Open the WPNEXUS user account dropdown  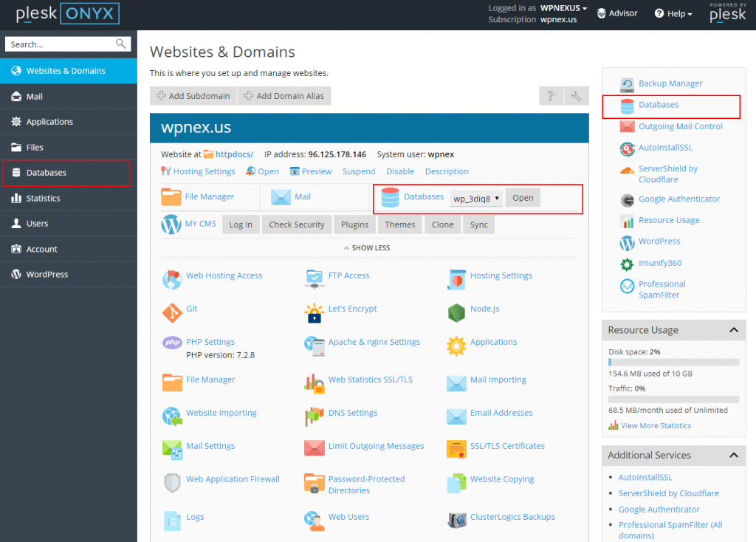click(x=563, y=8)
